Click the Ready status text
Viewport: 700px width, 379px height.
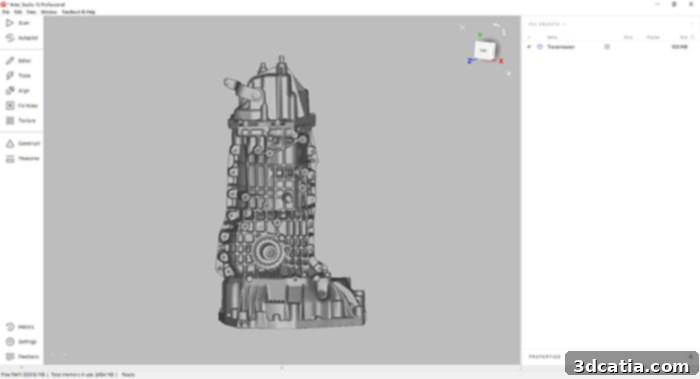128,375
